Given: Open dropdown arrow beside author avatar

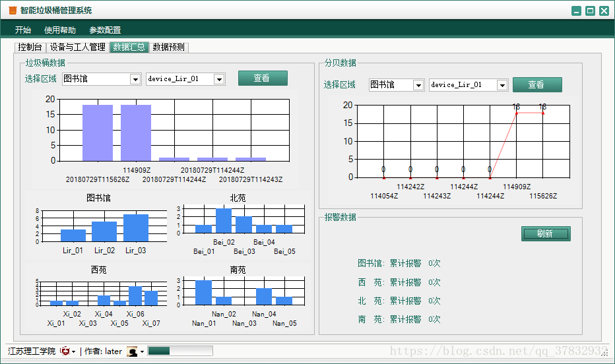Looking at the screenshot, I should [142, 351].
